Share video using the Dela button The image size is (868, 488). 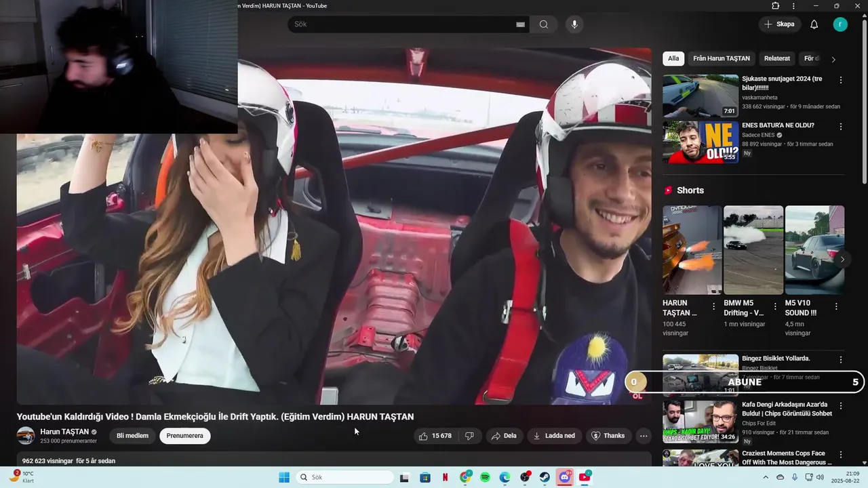tap(504, 436)
